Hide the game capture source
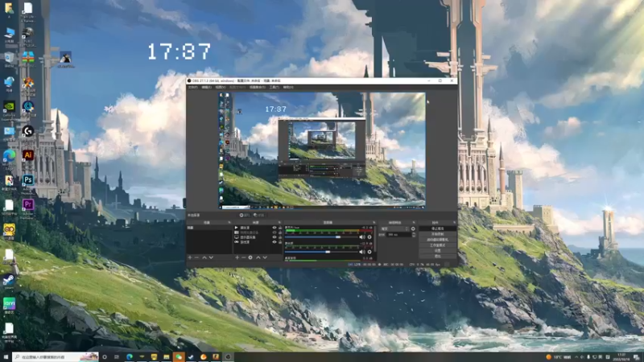The image size is (644, 362). (x=275, y=242)
